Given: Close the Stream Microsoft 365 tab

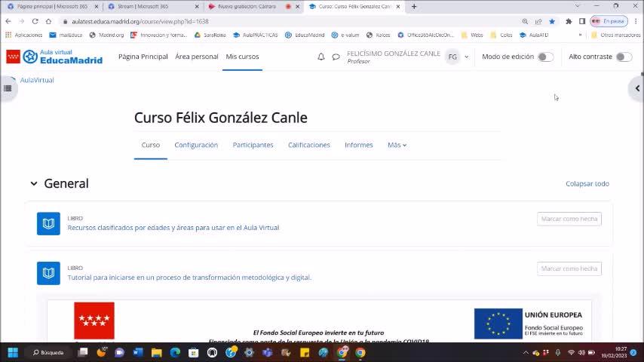Looking at the screenshot, I should coord(197,7).
